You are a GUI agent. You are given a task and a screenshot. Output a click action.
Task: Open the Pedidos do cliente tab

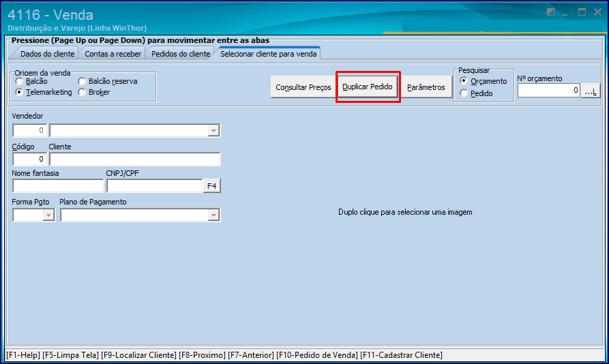coord(181,54)
